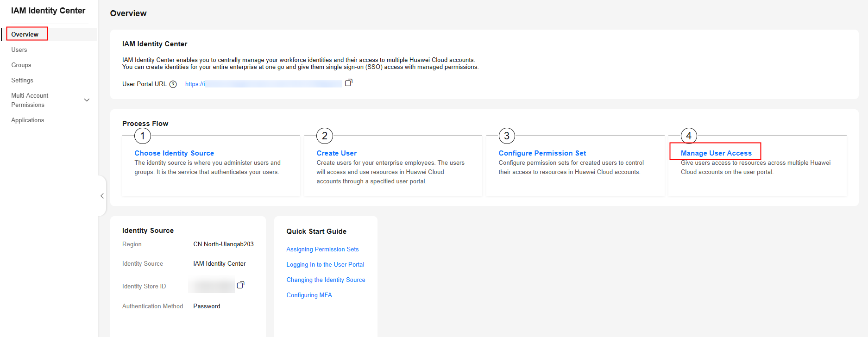Open Overview in the sidebar
The image size is (868, 337).
tap(25, 34)
